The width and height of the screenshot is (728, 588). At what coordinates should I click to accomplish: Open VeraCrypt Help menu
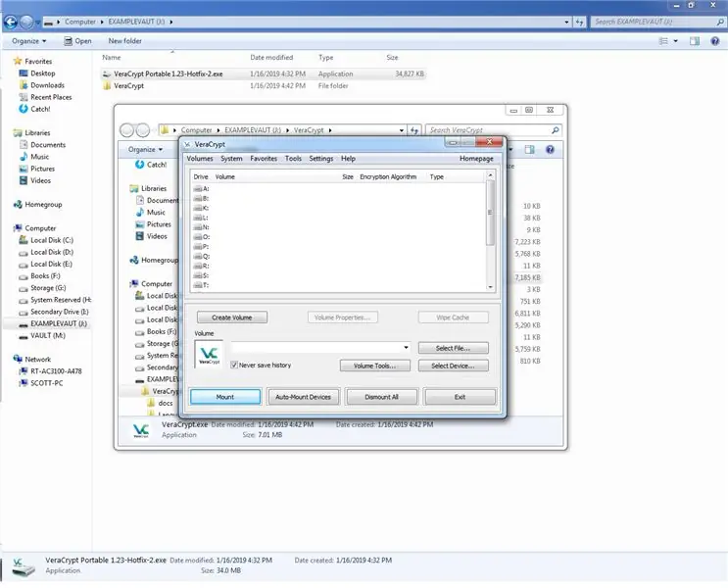(x=348, y=159)
